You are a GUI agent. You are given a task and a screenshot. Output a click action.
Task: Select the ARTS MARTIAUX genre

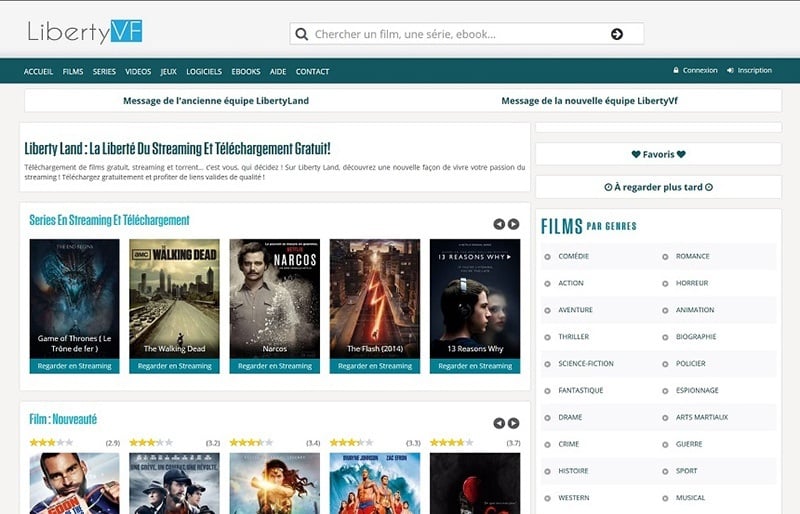[x=702, y=417]
